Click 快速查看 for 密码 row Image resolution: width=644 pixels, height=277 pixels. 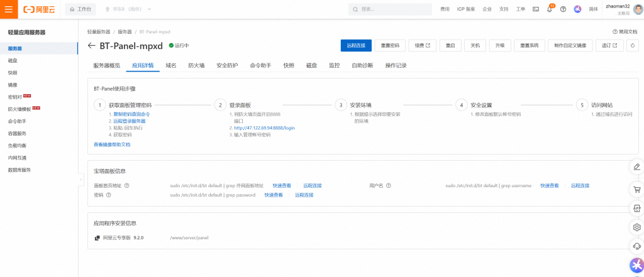pos(274,195)
